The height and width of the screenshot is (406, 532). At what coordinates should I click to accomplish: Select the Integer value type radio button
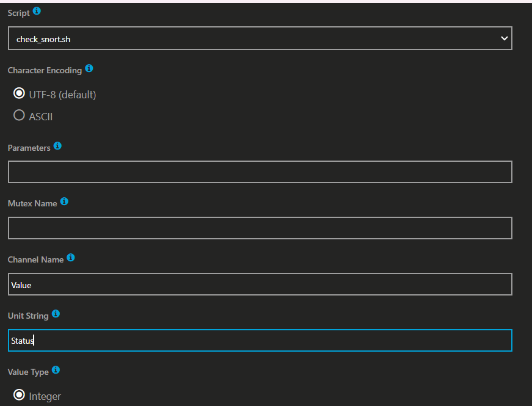[x=19, y=396]
